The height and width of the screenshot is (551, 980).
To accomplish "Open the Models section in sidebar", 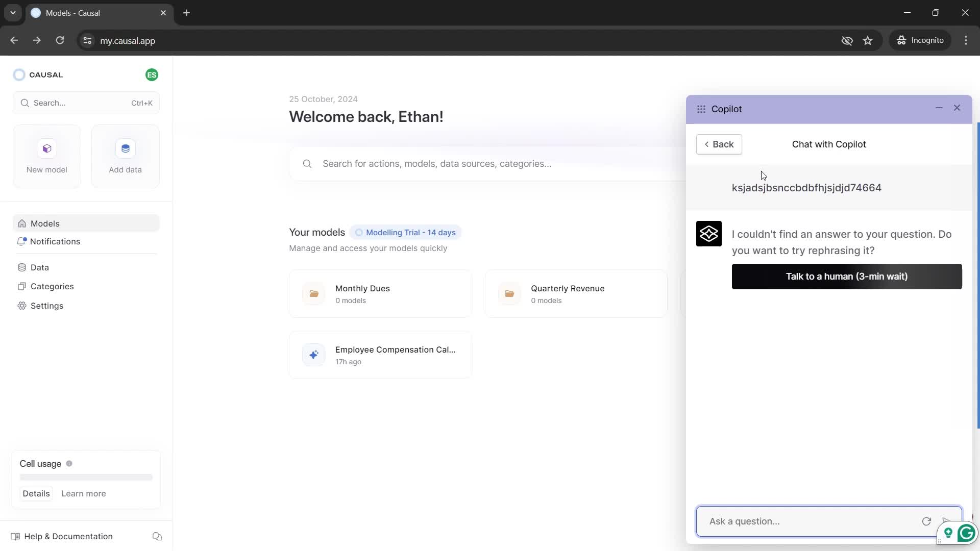I will pyautogui.click(x=44, y=223).
